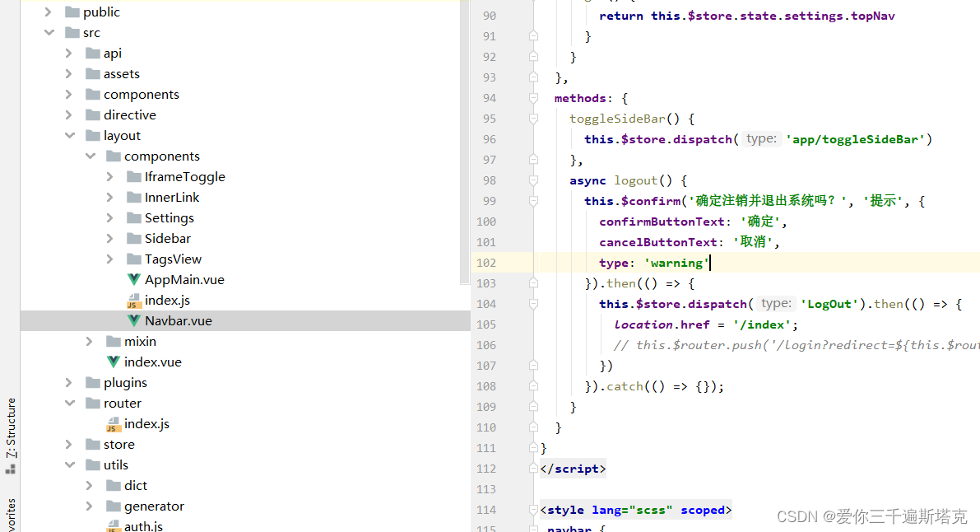Viewport: 980px width, 532px height.
Task: Expand the dict folder arrow
Action: click(90, 486)
